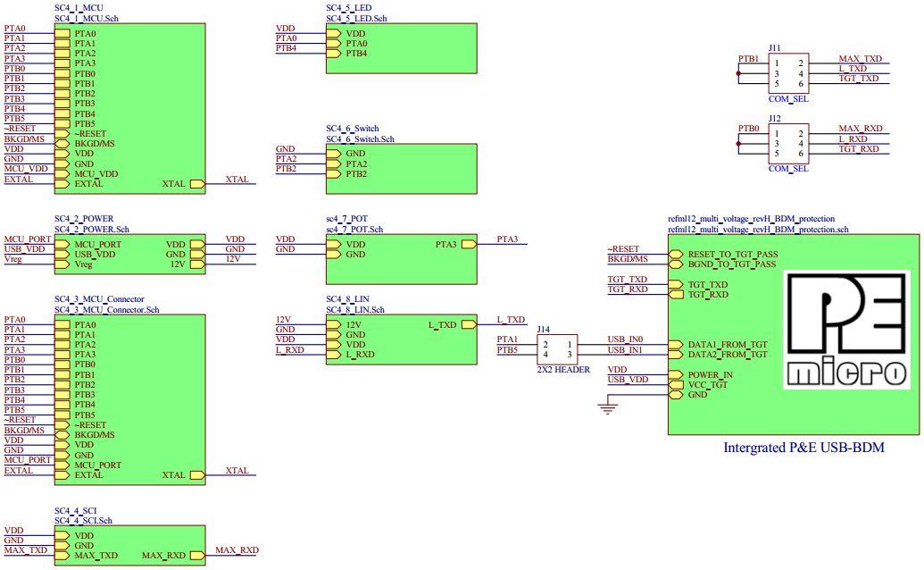Click the POWER_IN port on BDM block

point(676,375)
